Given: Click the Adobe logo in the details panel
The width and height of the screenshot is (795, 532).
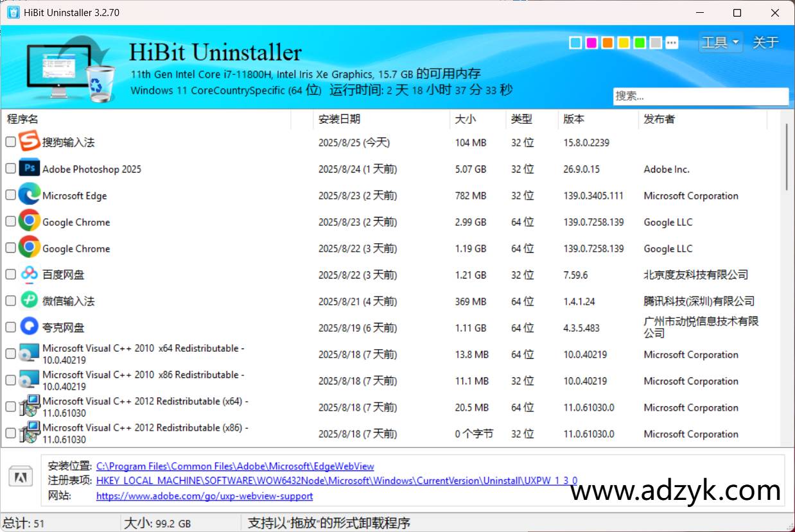Looking at the screenshot, I should coord(20,476).
